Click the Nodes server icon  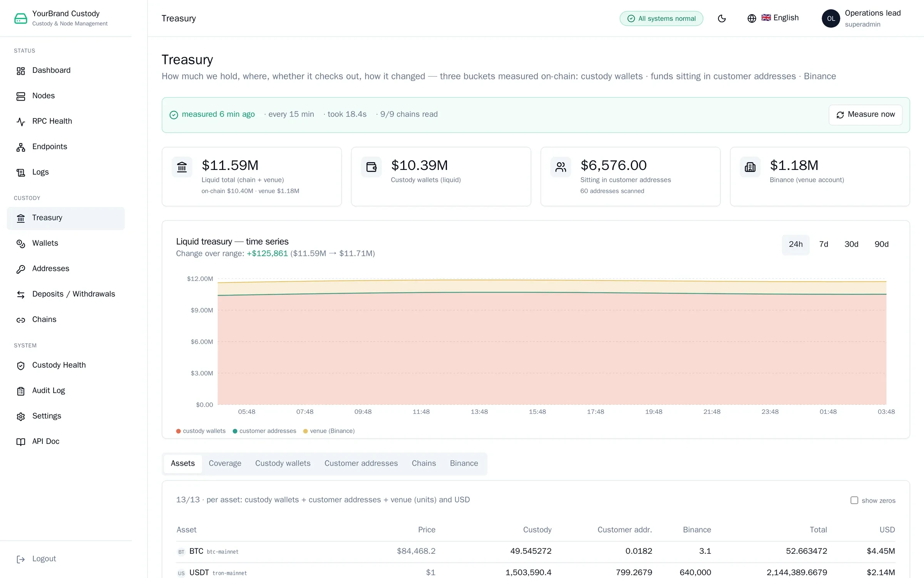coord(21,96)
